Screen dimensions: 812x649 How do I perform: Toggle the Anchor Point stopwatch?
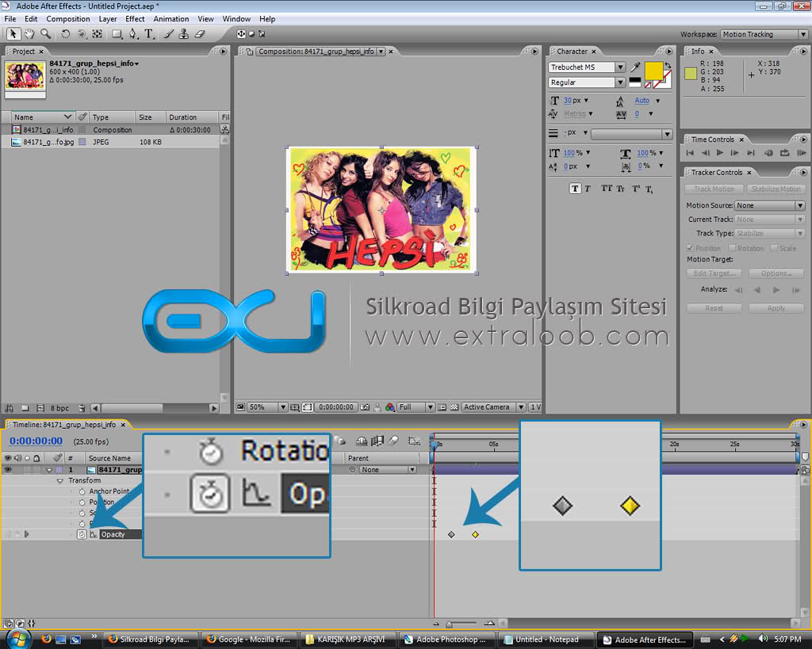click(x=82, y=491)
